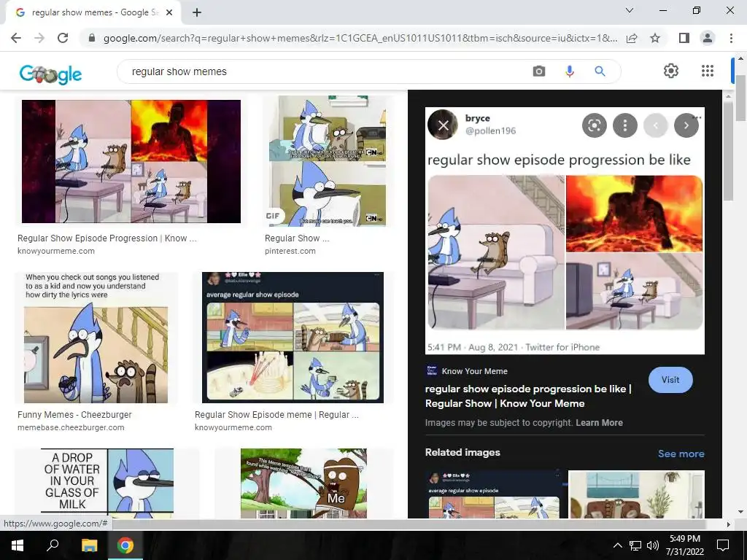Select the Me tree meme thumbnail
Image resolution: width=747 pixels, height=560 pixels.
point(303,483)
